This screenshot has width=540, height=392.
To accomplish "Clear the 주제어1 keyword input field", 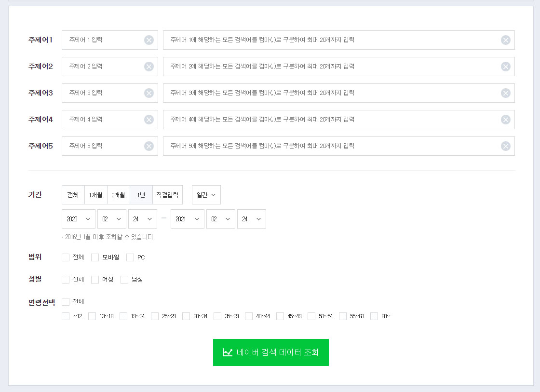I will point(148,40).
